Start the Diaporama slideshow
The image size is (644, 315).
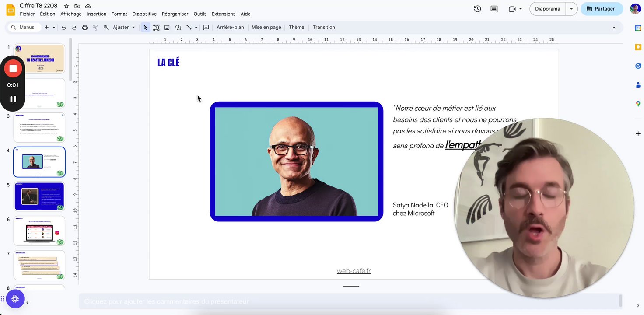click(x=547, y=9)
